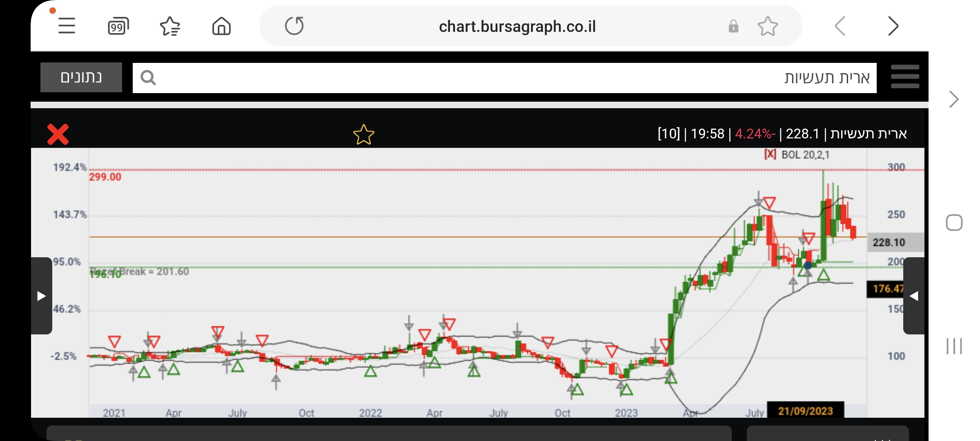The image size is (980, 441).
Task: Remove BOL 20,2,1 indicator via [X]
Action: coord(770,154)
